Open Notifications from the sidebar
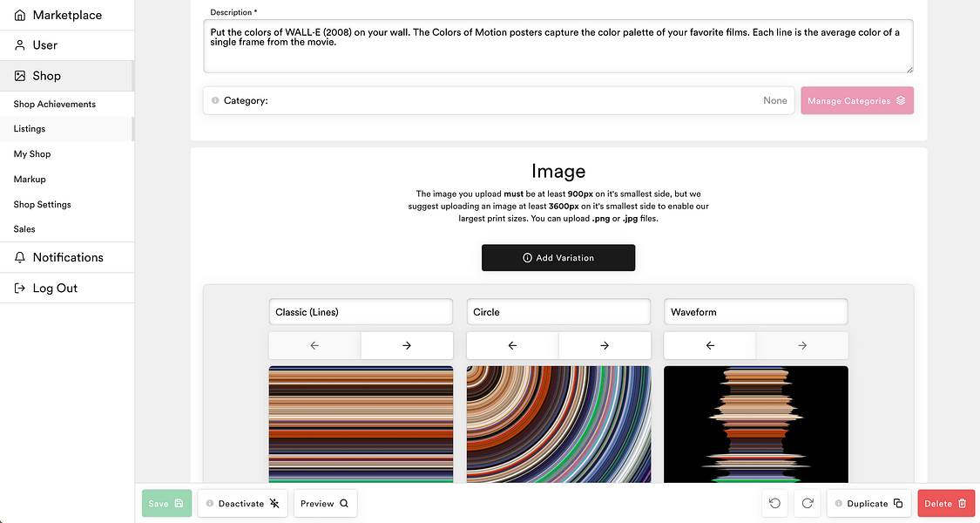 coord(67,257)
